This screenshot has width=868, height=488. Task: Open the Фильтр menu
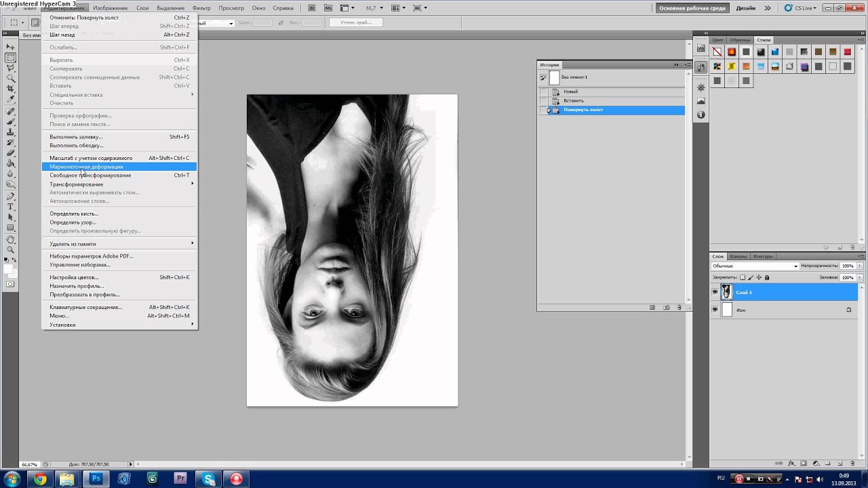[201, 8]
